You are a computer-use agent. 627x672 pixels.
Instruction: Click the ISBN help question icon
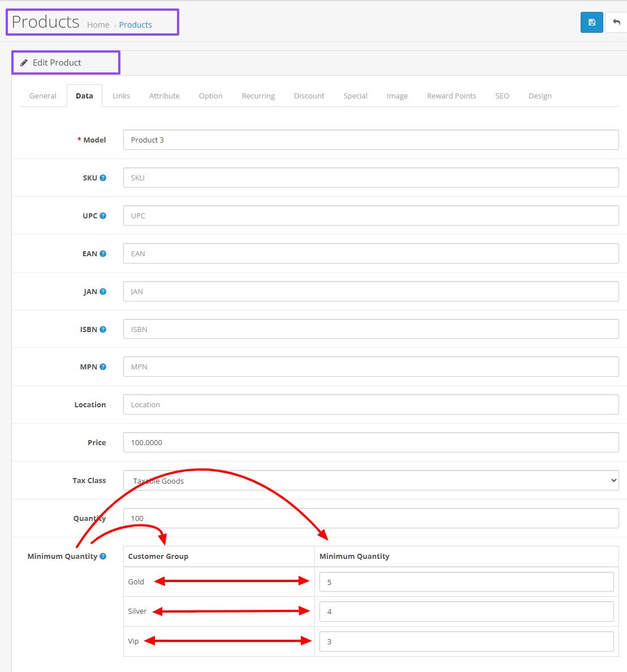coord(103,329)
